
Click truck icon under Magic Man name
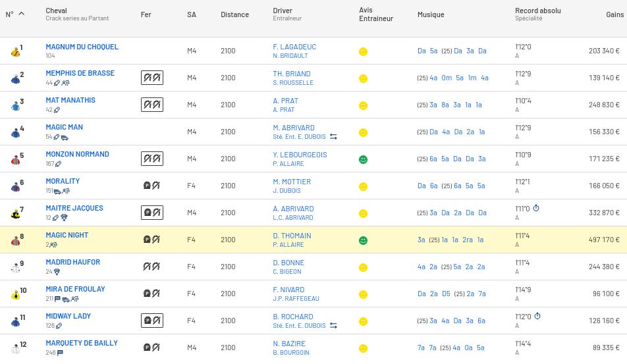65,137
